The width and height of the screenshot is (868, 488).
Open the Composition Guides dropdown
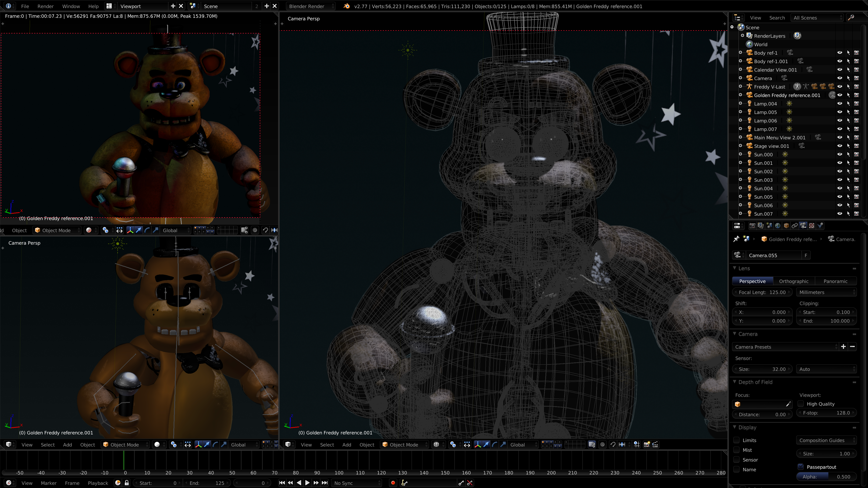click(826, 440)
